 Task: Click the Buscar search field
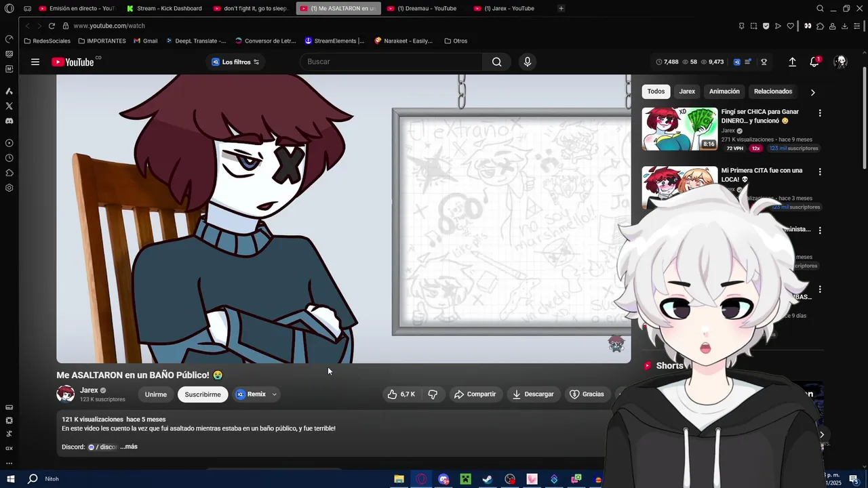(391, 62)
